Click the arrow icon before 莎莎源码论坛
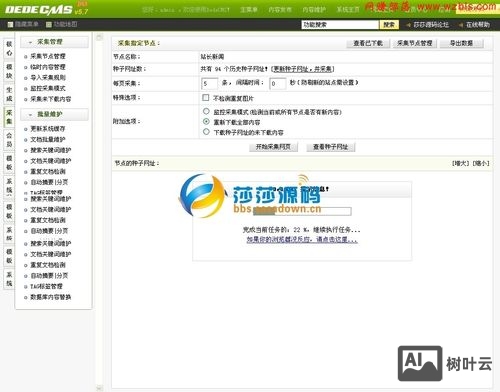This screenshot has width=500, height=392. click(408, 25)
